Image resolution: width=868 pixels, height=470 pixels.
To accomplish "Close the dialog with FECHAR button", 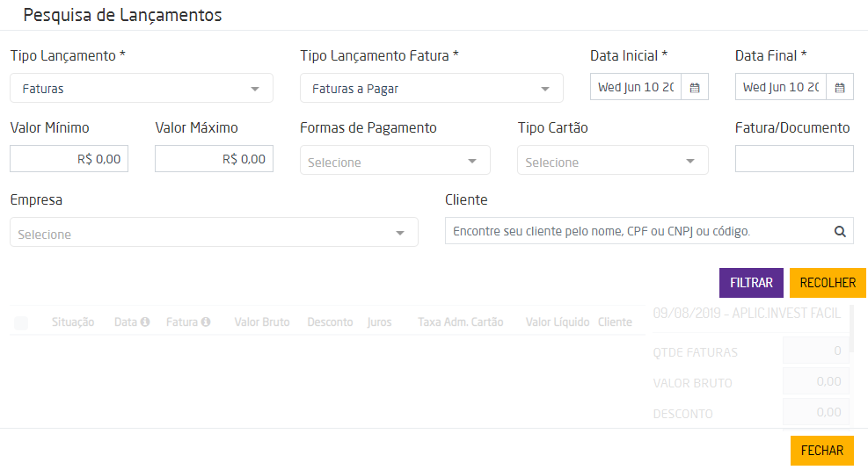I will [x=822, y=450].
